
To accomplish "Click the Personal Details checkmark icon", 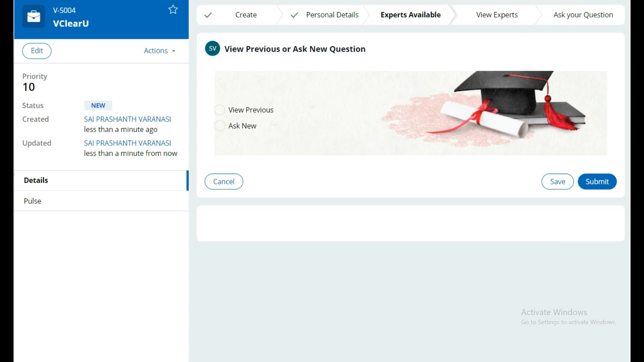I will 294,15.
